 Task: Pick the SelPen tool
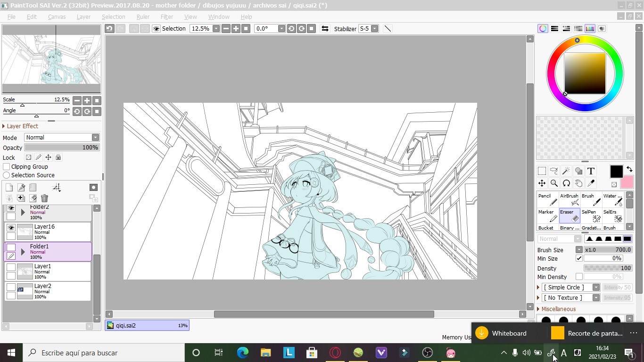[591, 215]
